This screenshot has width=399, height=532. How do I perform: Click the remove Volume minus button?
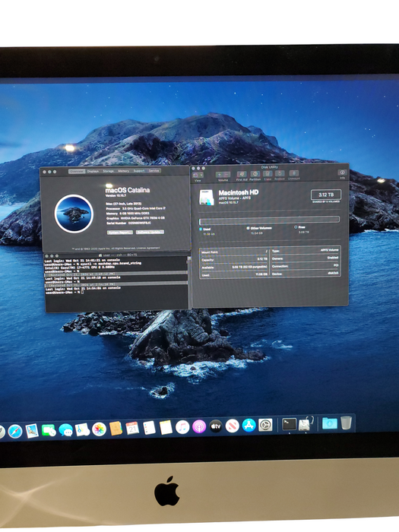tap(226, 174)
